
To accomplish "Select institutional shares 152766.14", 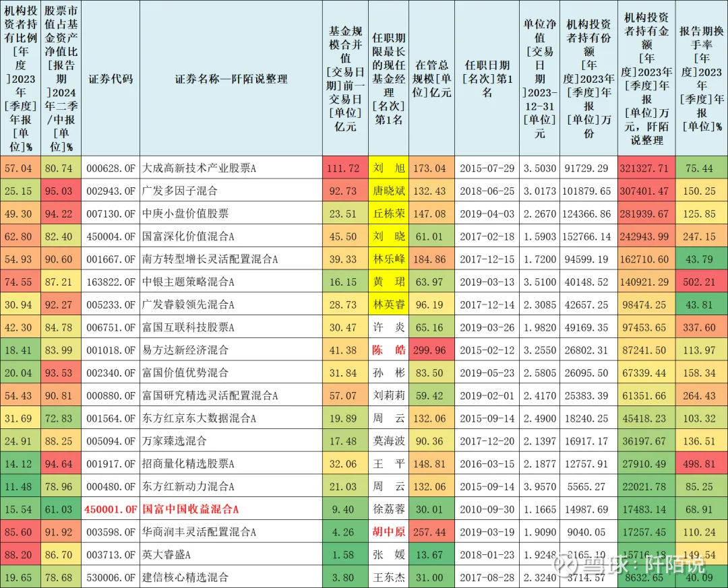I will click(x=587, y=236).
